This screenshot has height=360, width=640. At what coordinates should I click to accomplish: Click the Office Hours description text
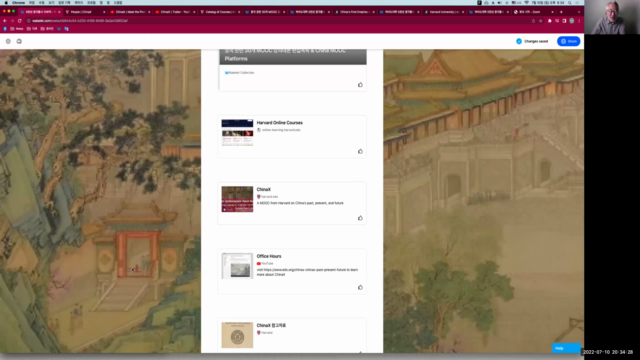pyautogui.click(x=307, y=272)
